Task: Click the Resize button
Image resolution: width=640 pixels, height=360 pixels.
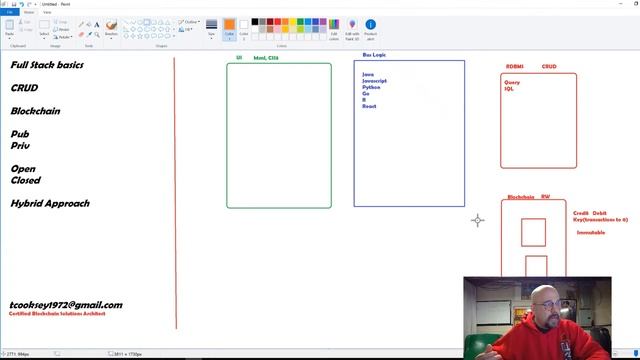Action: pos(61,29)
